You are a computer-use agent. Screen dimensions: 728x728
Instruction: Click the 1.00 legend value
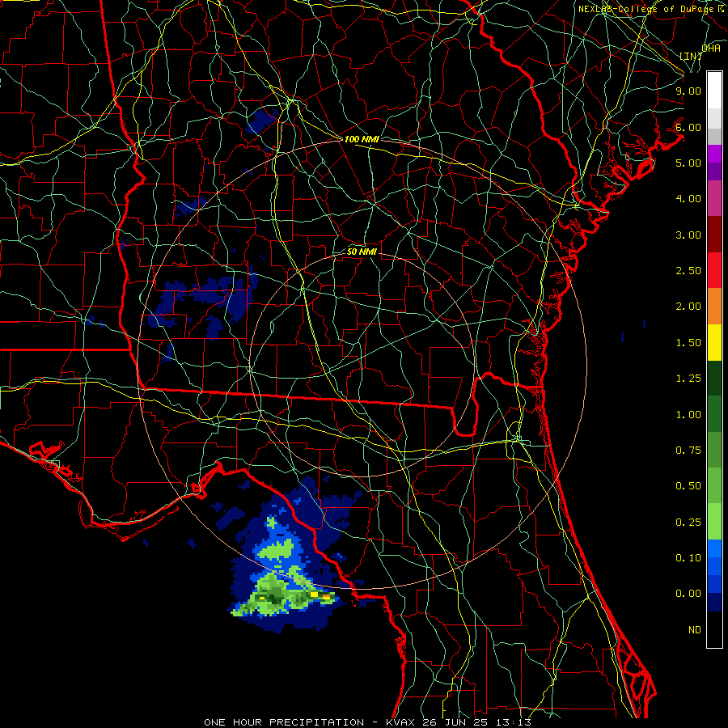click(x=688, y=415)
